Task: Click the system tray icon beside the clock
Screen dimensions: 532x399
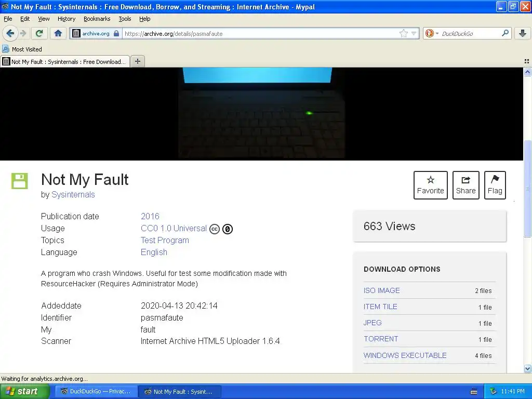Action: (493, 392)
